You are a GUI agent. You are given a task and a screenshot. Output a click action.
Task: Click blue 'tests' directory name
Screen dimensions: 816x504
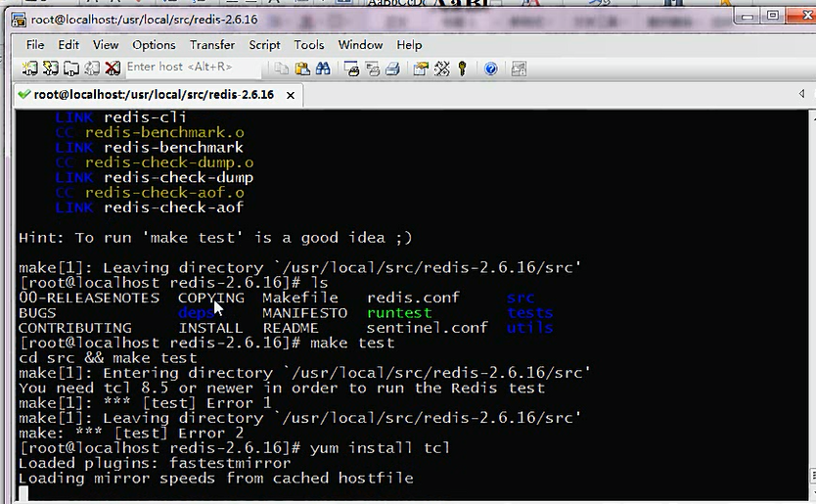(x=529, y=313)
